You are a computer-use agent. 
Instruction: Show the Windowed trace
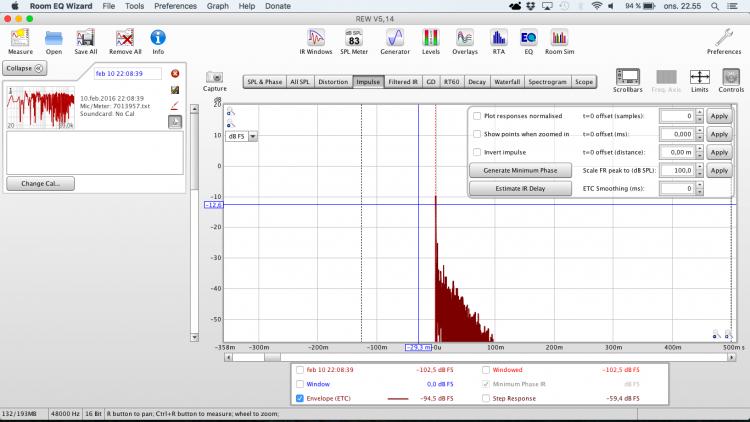coord(486,370)
